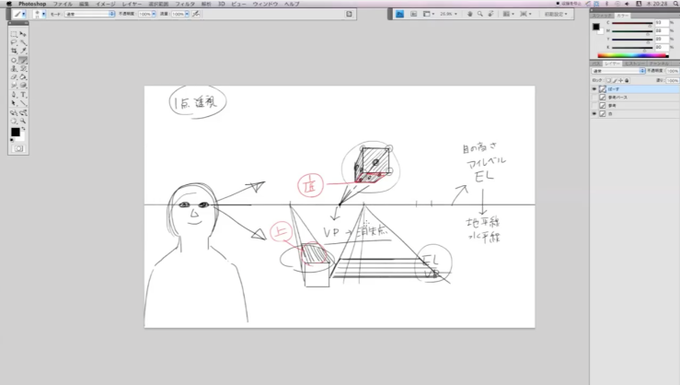Select the Clone Stamp tool
Viewport: 680px width, 385px height.
coord(14,69)
